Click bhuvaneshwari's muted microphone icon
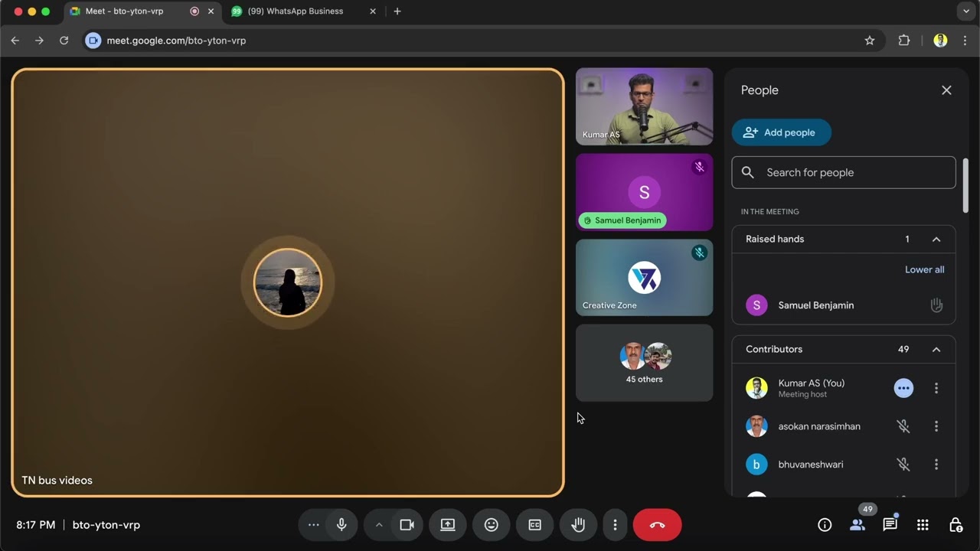The width and height of the screenshot is (980, 551). 903,465
